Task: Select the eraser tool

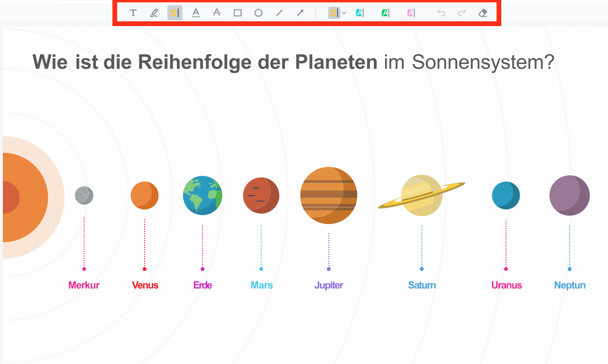Action: (x=483, y=13)
